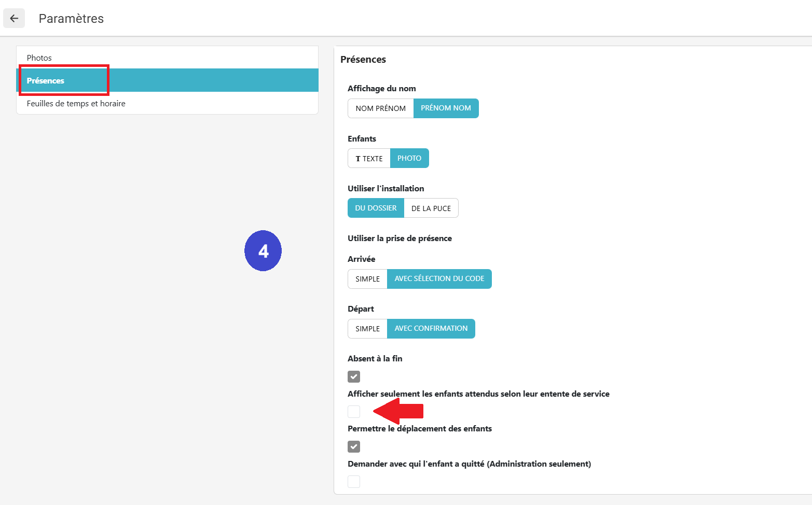This screenshot has width=812, height=505.
Task: Switch children display to PHOTO
Action: (409, 159)
